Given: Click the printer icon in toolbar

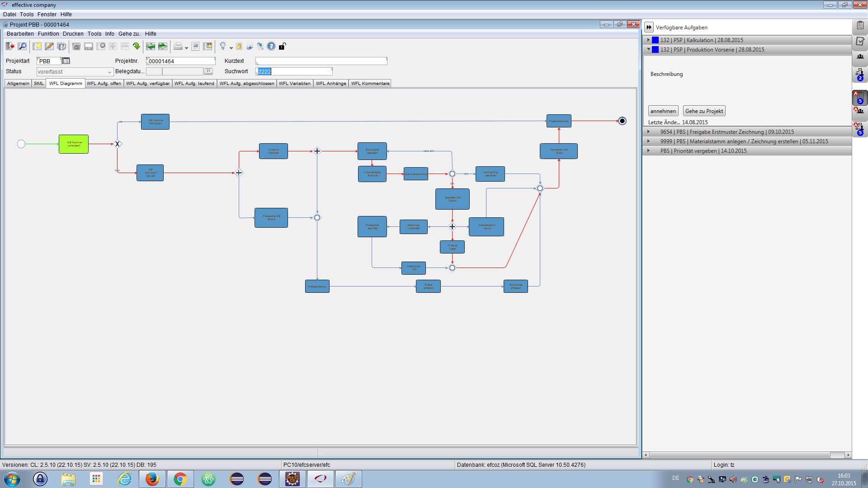Looking at the screenshot, I should (x=178, y=46).
